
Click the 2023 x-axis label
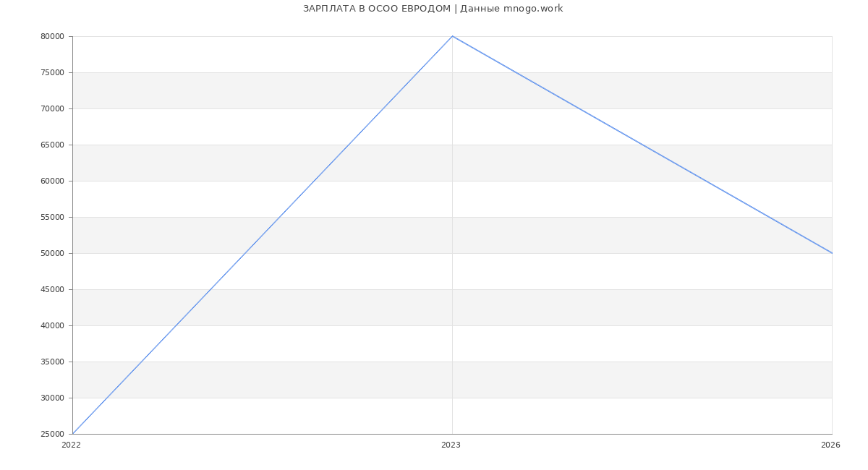click(451, 445)
